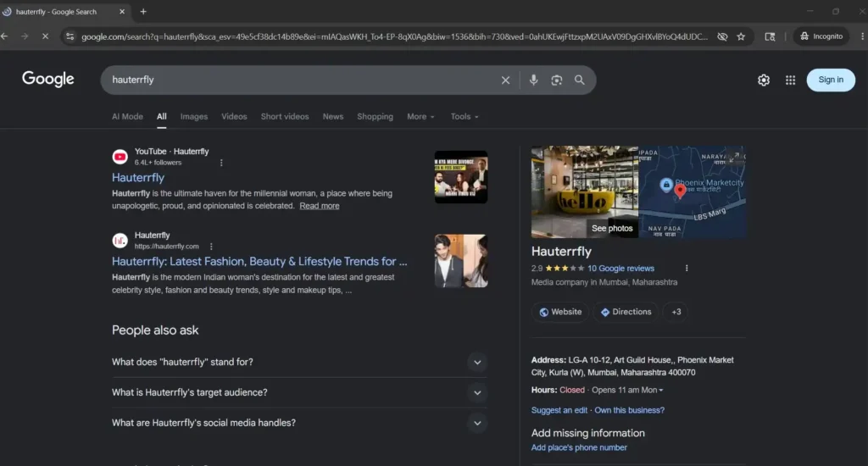This screenshot has height=466, width=868.
Task: Expand "What are Hauterrfly's social media handles?"
Action: point(299,423)
